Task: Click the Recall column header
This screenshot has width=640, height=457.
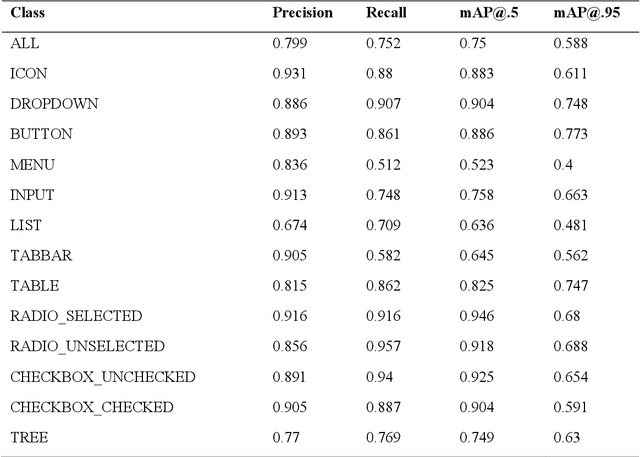Action: click(385, 15)
